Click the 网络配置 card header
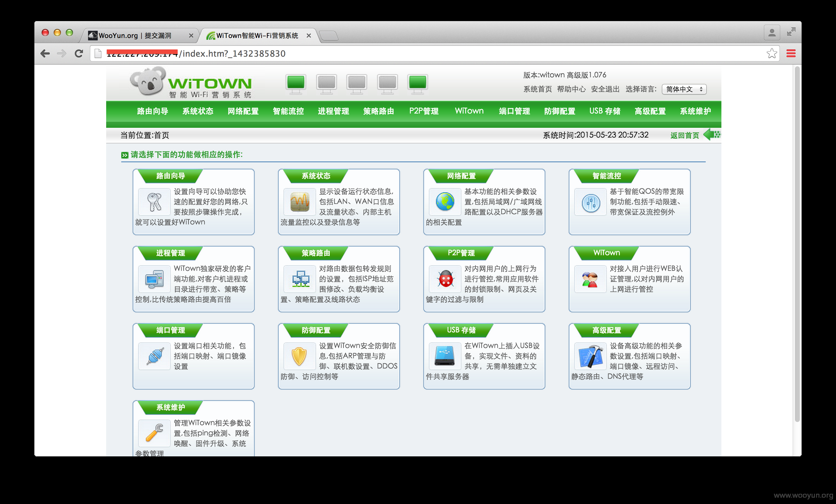 [x=461, y=176]
